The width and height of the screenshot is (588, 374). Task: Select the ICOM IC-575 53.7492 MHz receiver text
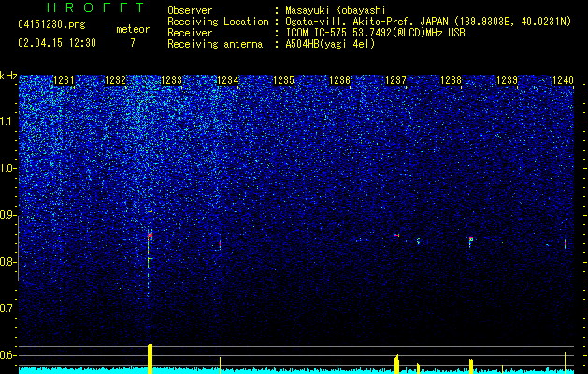(375, 33)
